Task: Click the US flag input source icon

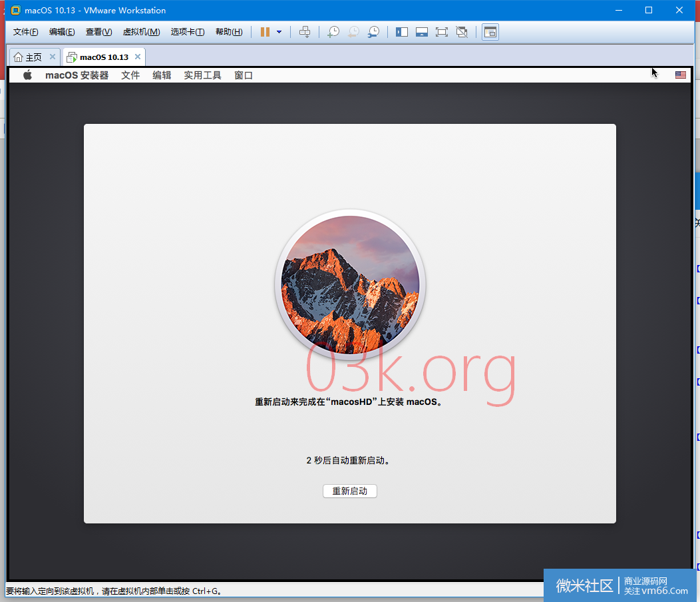Action: click(680, 75)
